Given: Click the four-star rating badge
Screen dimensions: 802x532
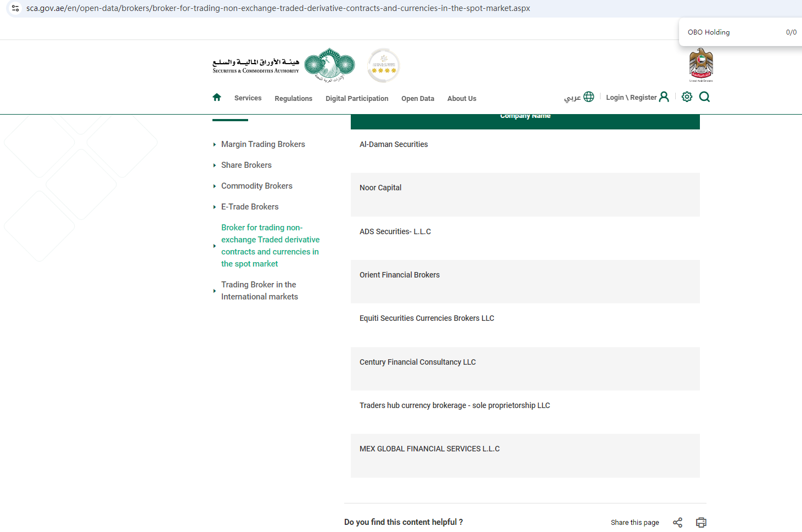Looking at the screenshot, I should tap(384, 65).
